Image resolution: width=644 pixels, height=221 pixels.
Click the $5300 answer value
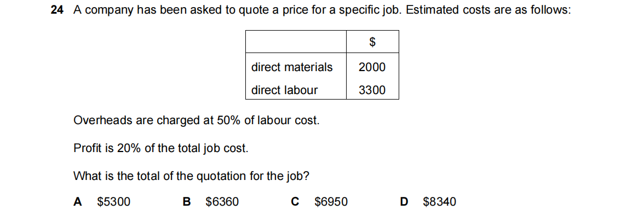(113, 202)
